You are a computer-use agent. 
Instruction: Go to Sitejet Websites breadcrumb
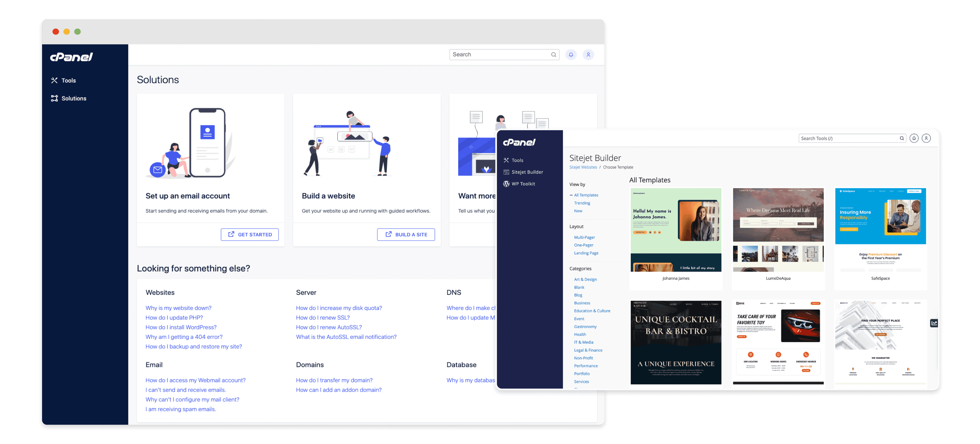tap(583, 167)
